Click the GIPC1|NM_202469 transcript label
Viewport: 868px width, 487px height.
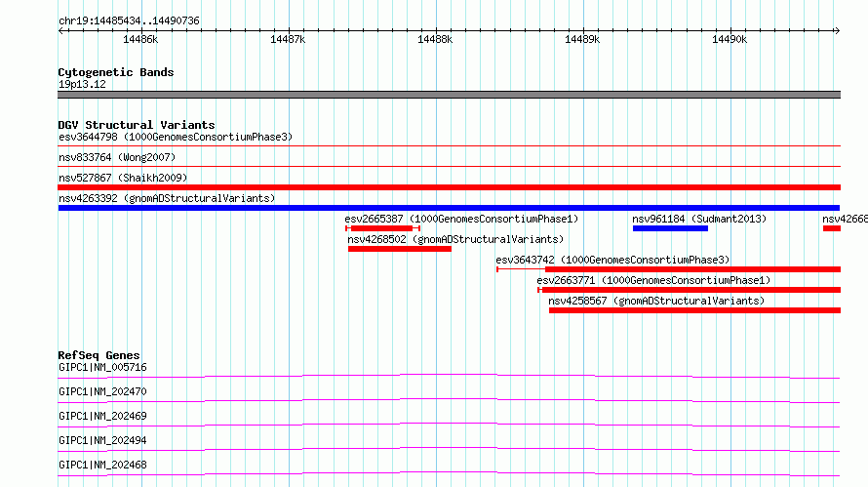[x=102, y=416]
